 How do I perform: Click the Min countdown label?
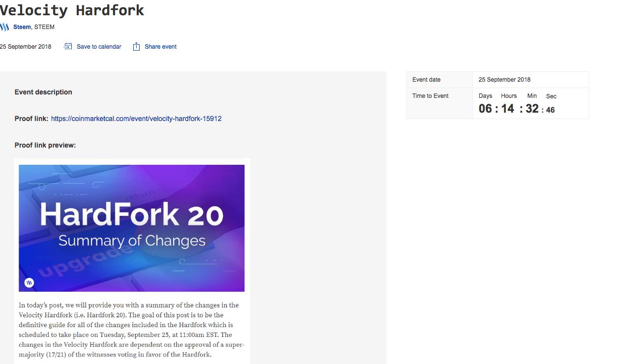pos(532,96)
